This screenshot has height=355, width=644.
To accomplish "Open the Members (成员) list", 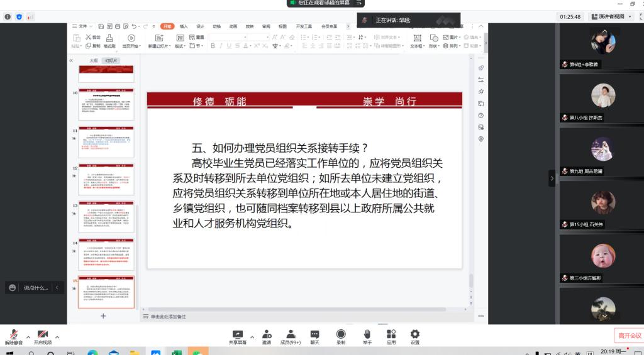I will coord(290,336).
